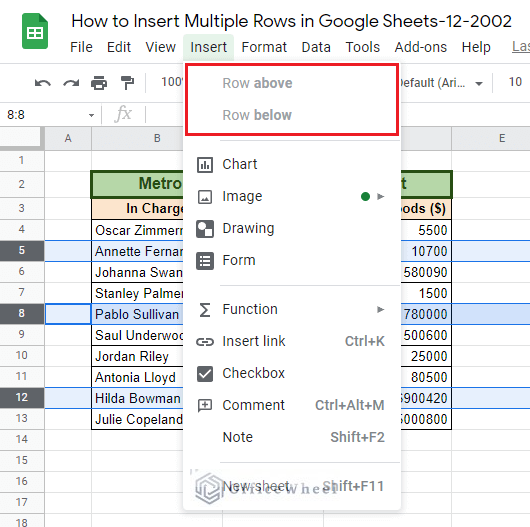Select Form menu entry
This screenshot has width=530, height=527.
[291, 261]
